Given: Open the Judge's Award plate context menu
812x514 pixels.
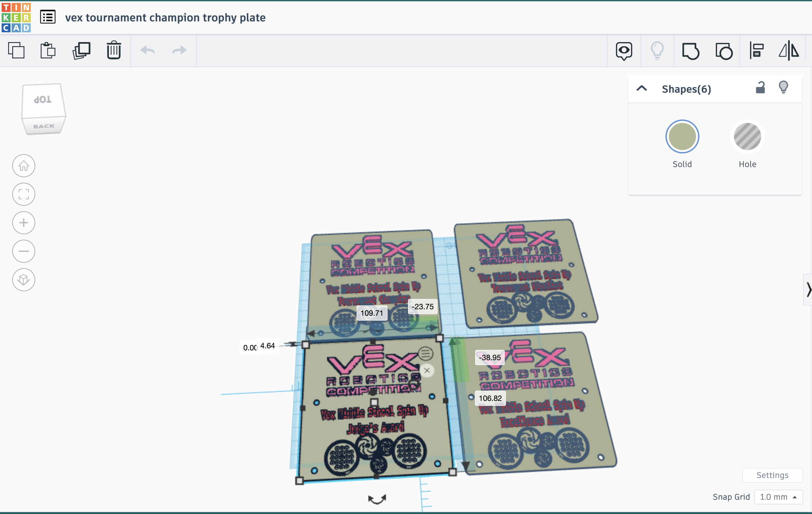Looking at the screenshot, I should tap(426, 353).
